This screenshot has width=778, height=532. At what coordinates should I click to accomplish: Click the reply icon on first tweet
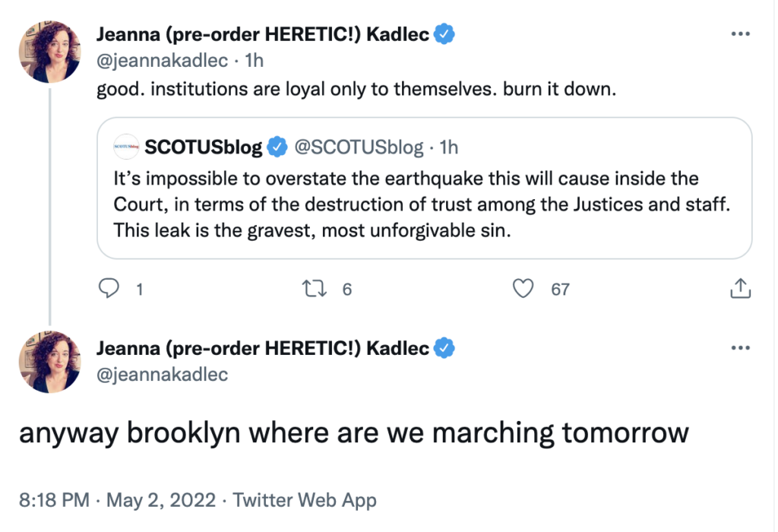(110, 289)
